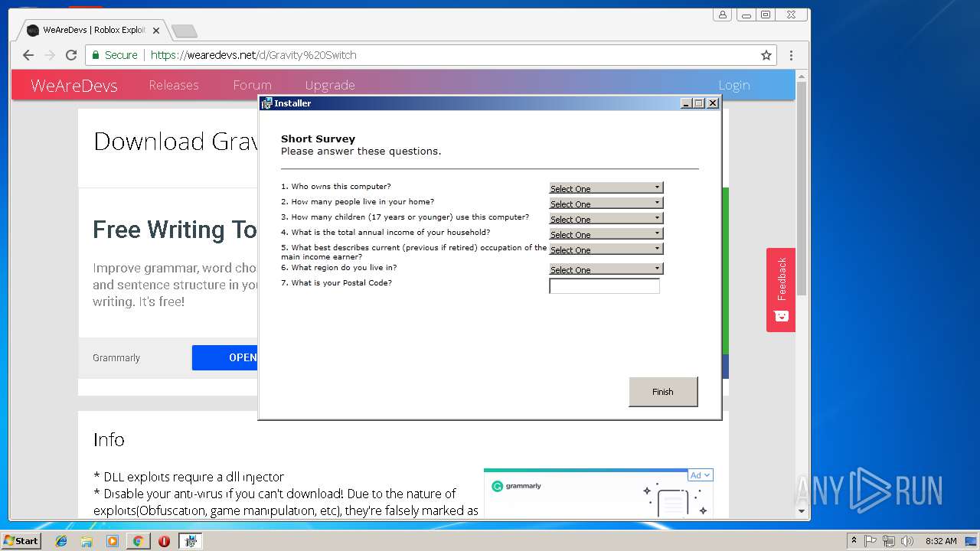The width and height of the screenshot is (980, 551).
Task: Click the Chrome taskbar icon
Action: [138, 541]
